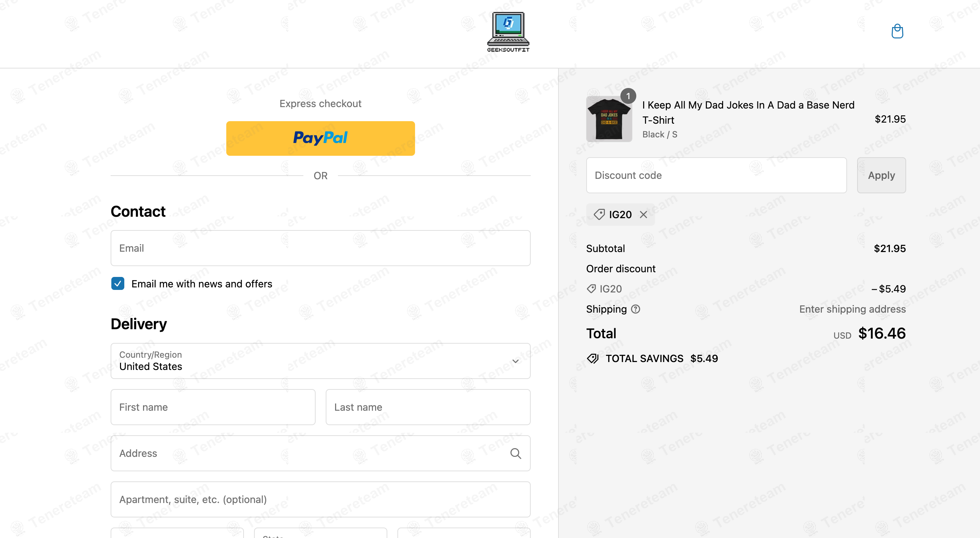This screenshot has width=980, height=538.
Task: Click the shipping help question mark icon
Action: [635, 309]
